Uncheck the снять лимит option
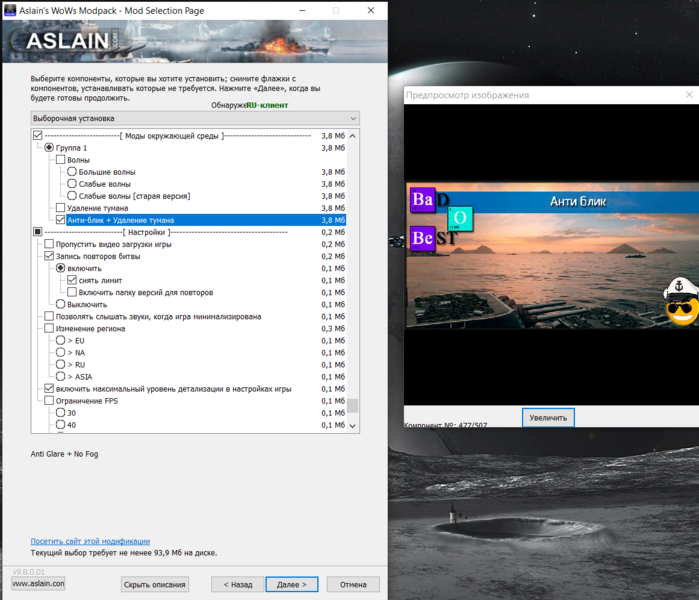Screen dimensions: 699x600 click(72, 280)
